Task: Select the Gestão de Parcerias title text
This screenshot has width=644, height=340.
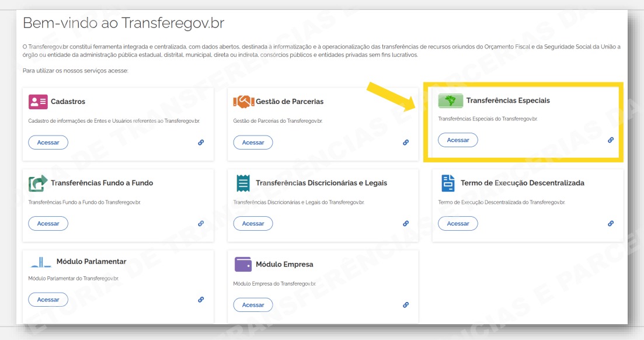Action: click(290, 102)
